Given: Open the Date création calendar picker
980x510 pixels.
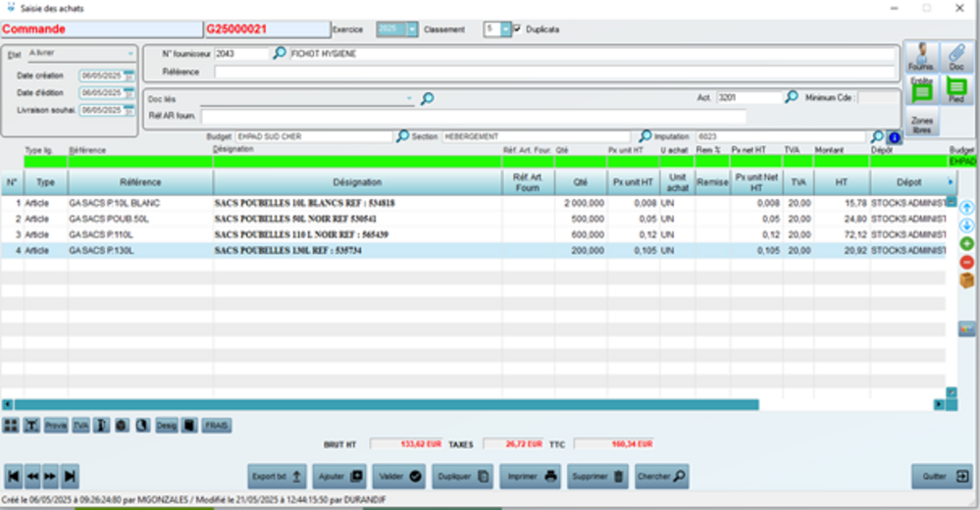Looking at the screenshot, I should (129, 76).
